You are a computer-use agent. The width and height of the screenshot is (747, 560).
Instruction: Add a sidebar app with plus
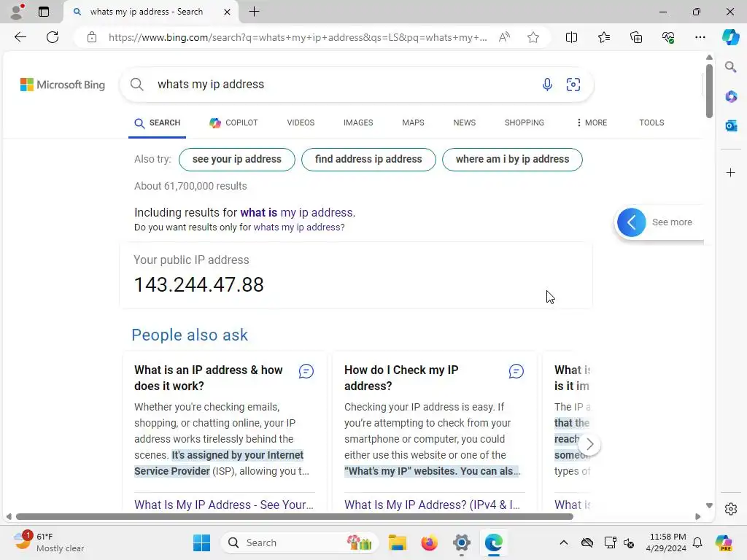(x=731, y=172)
